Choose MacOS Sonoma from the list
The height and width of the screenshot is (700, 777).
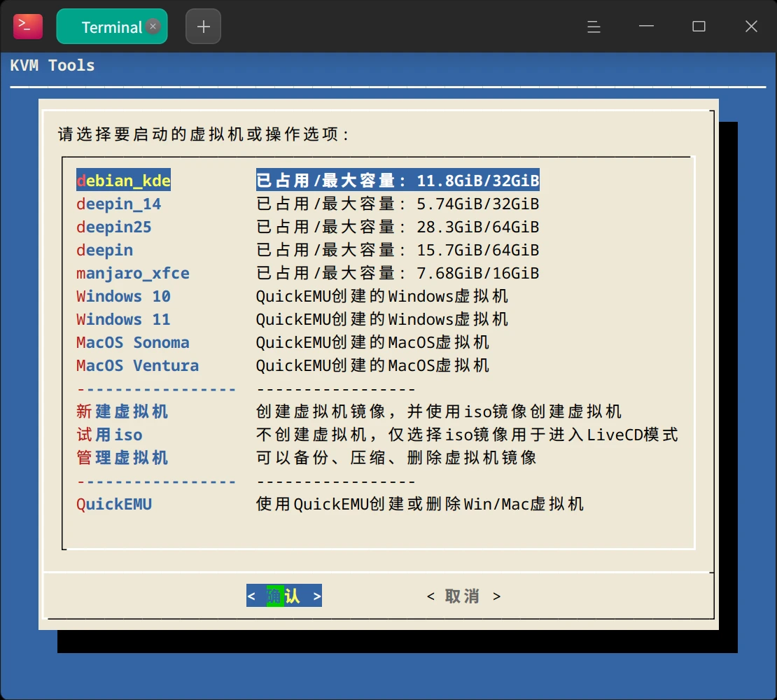pos(133,342)
